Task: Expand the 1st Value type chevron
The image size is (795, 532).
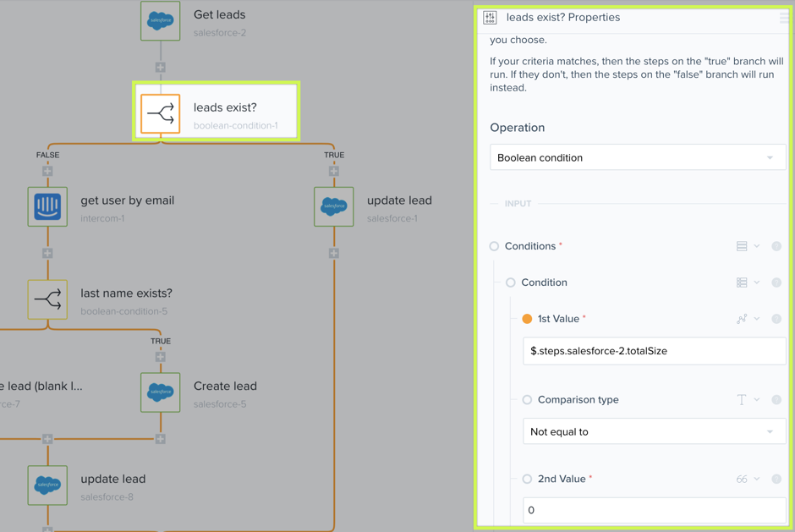Action: 756,319
